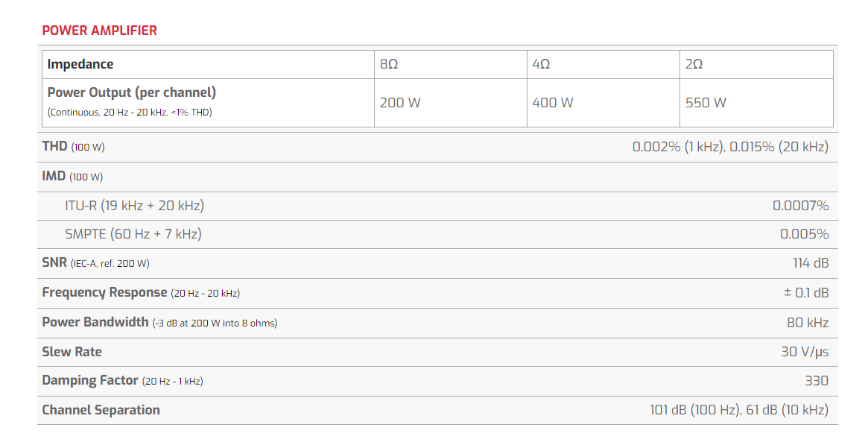The height and width of the screenshot is (442, 868).
Task: Click the ITU-R (19 kHz + 20 kHz) row
Action: click(x=134, y=206)
